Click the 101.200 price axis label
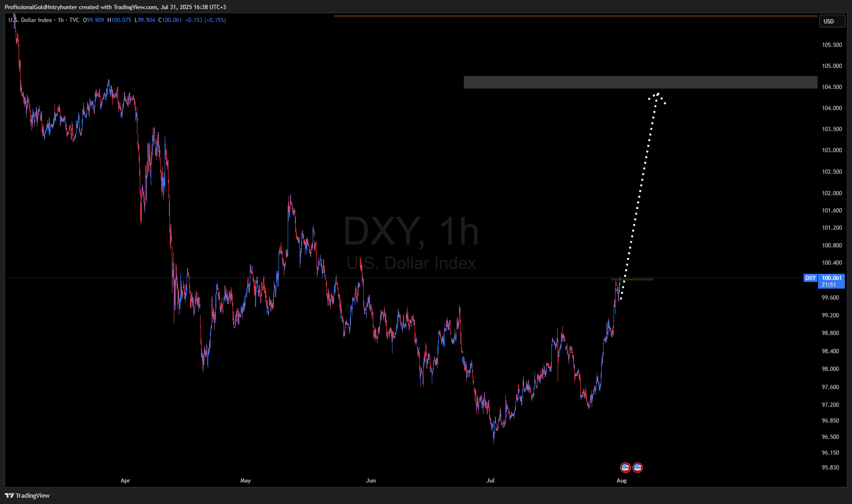 tap(832, 228)
